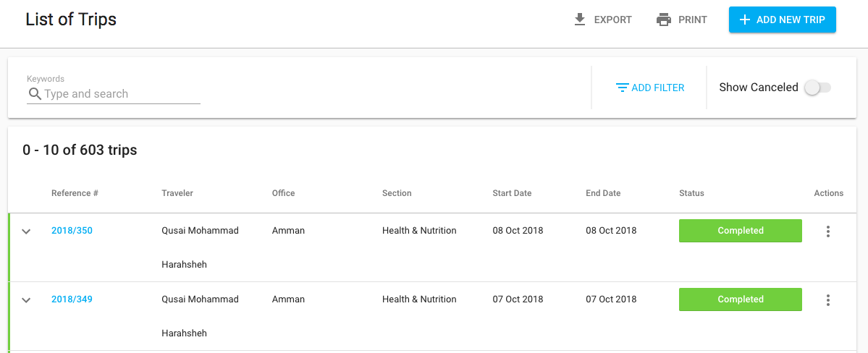Expand trip row 2018/349

coord(26,300)
